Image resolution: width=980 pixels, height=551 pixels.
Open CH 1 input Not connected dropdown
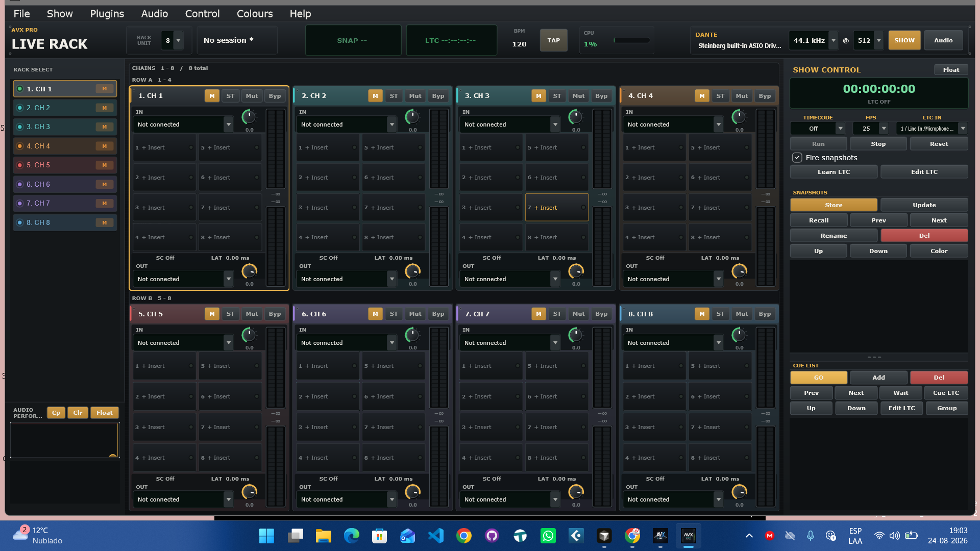pyautogui.click(x=183, y=124)
